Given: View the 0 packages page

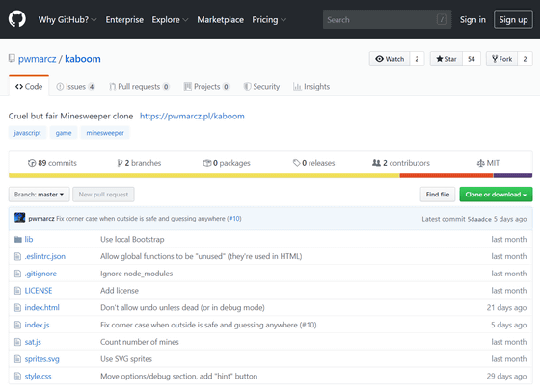Looking at the screenshot, I should 227,163.
